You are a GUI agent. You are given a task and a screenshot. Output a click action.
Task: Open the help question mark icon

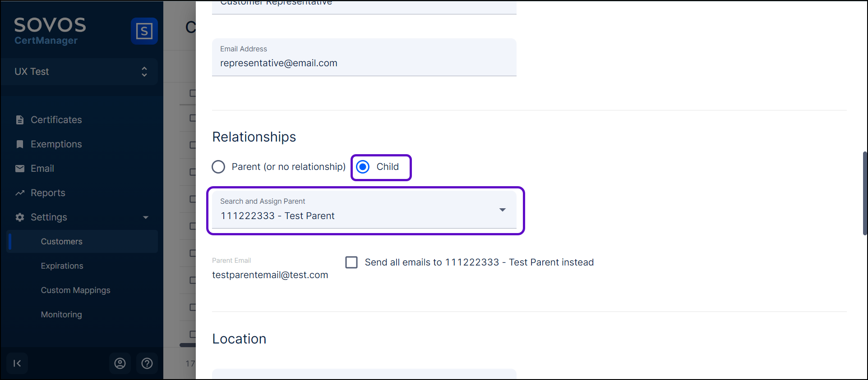click(x=147, y=363)
